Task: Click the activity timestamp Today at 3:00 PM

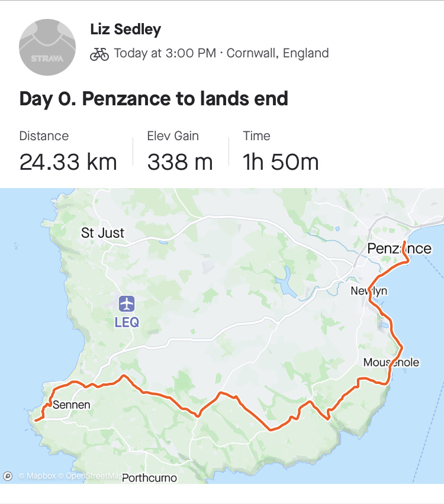Action: 165,53
